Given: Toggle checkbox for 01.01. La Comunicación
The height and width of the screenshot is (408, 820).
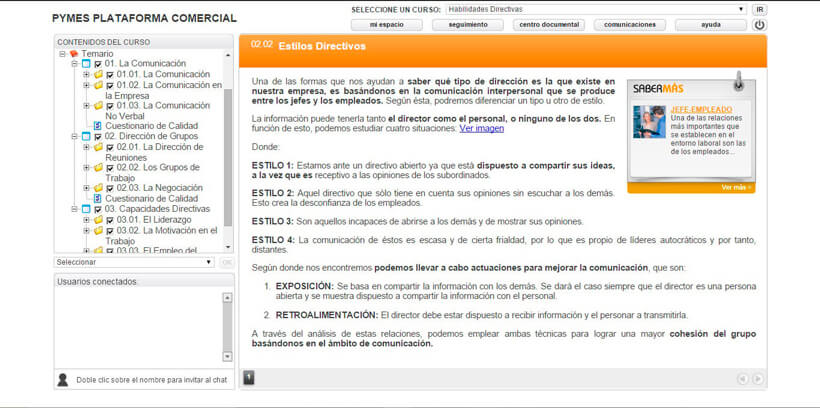Looking at the screenshot, I should (x=110, y=75).
